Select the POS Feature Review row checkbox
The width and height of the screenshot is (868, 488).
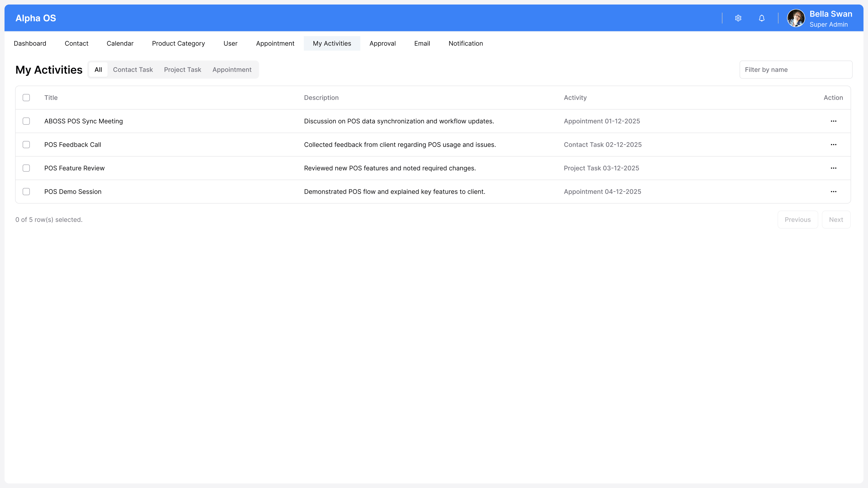[x=26, y=168]
